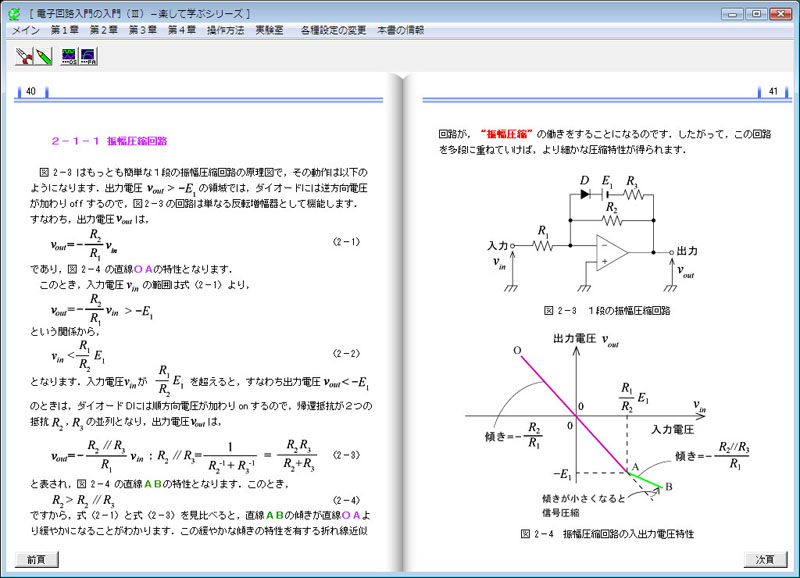
Task: Click the green line segment AB in the graph
Action: pyautogui.click(x=645, y=480)
